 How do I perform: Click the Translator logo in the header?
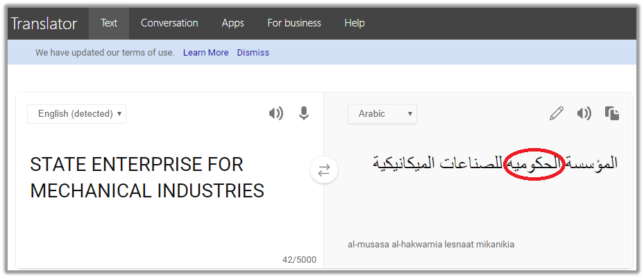point(44,24)
